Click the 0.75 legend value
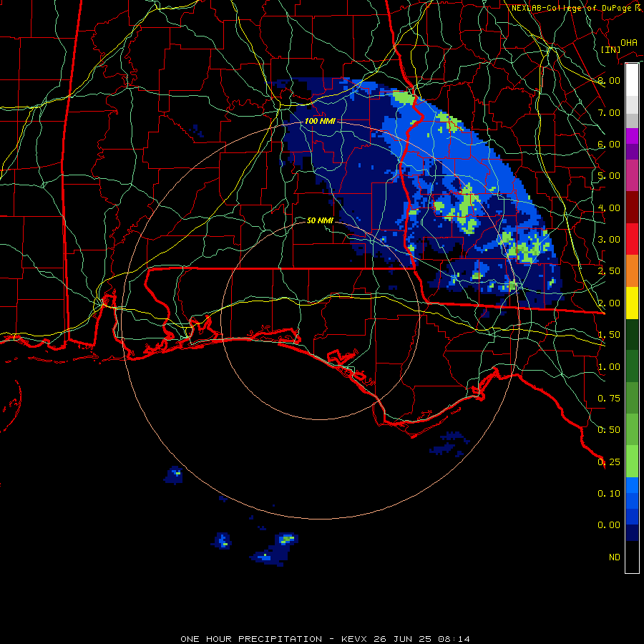The width and height of the screenshot is (644, 644). (609, 399)
